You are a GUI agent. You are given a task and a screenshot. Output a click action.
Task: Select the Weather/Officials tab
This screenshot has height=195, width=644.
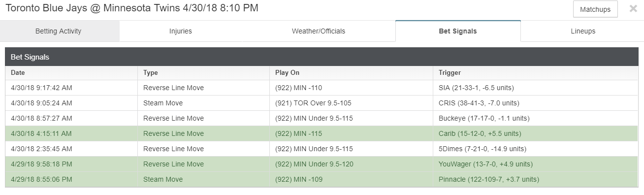(x=319, y=31)
